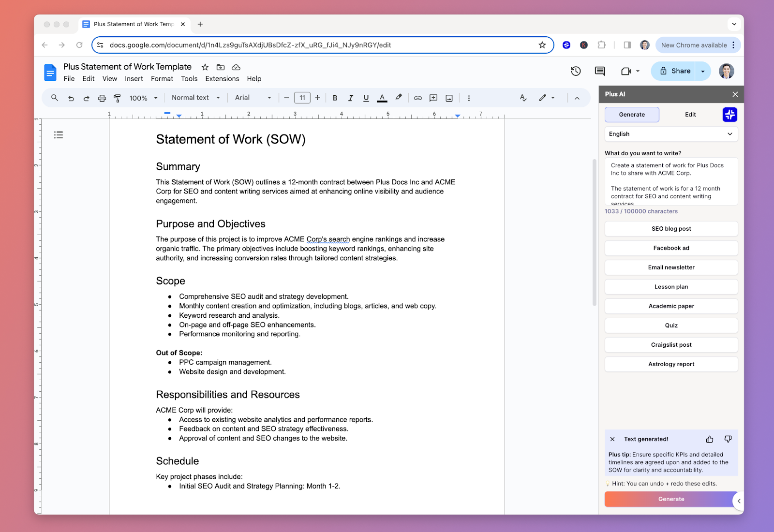The height and width of the screenshot is (532, 774).
Task: Open the comments history icon
Action: [600, 71]
